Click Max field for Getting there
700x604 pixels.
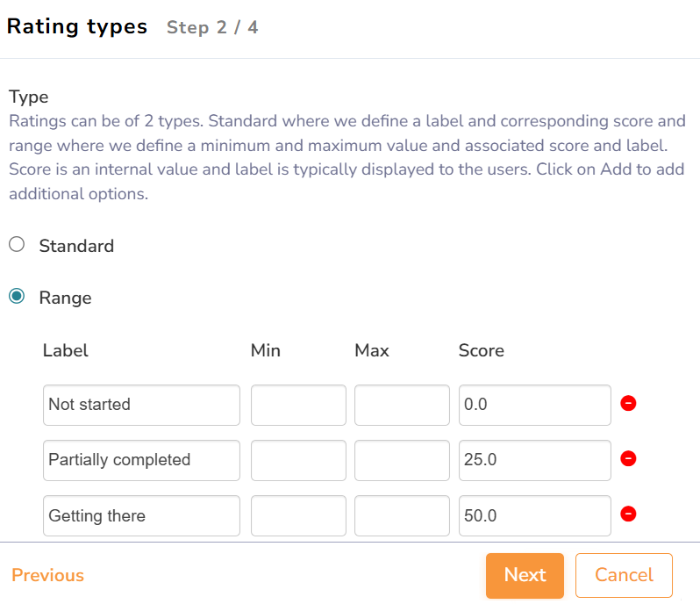tap(402, 515)
